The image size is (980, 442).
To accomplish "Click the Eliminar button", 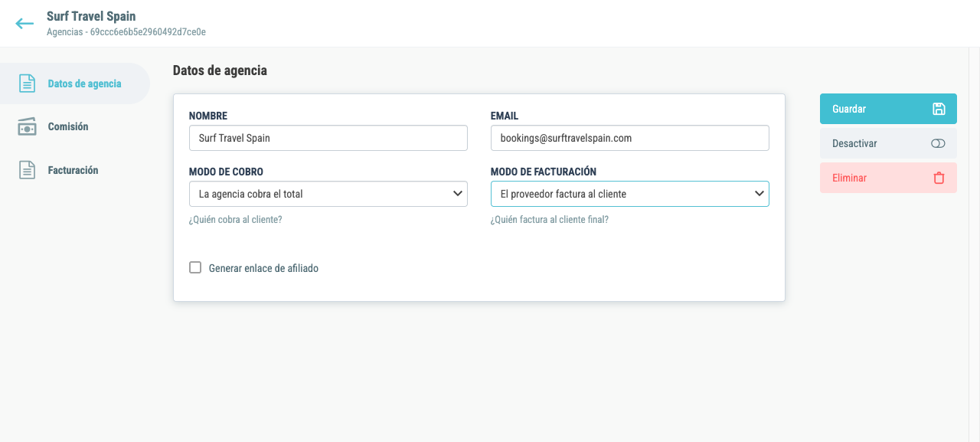I will (888, 178).
